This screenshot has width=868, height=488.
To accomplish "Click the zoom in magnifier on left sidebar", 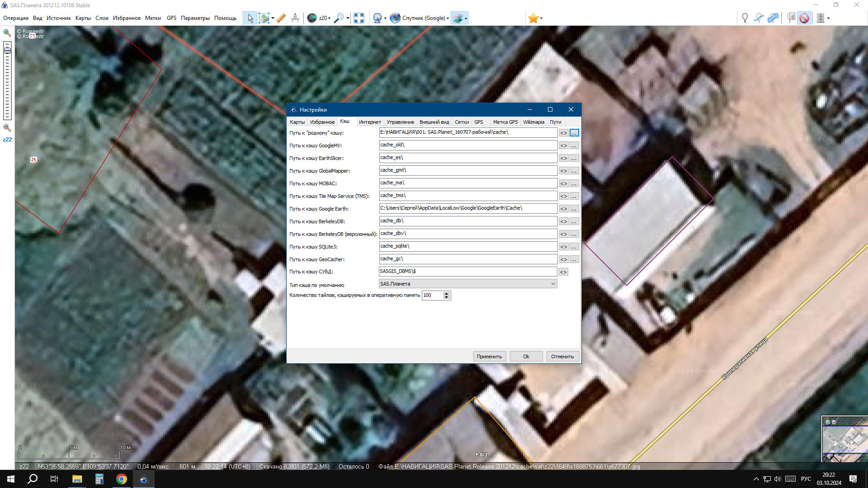I will [x=7, y=33].
